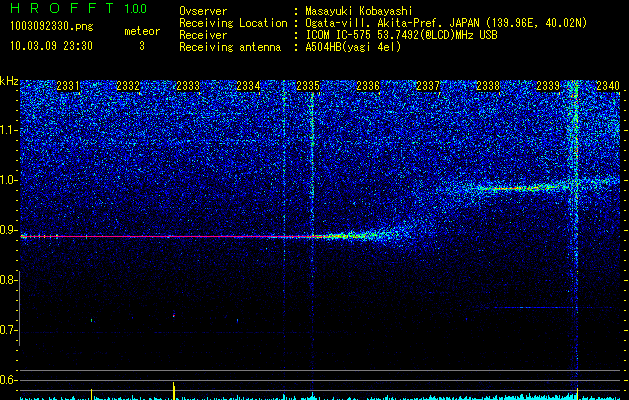The height and width of the screenshot is (400, 629).
Task: Click the 2332 time marker
Action: [x=128, y=86]
